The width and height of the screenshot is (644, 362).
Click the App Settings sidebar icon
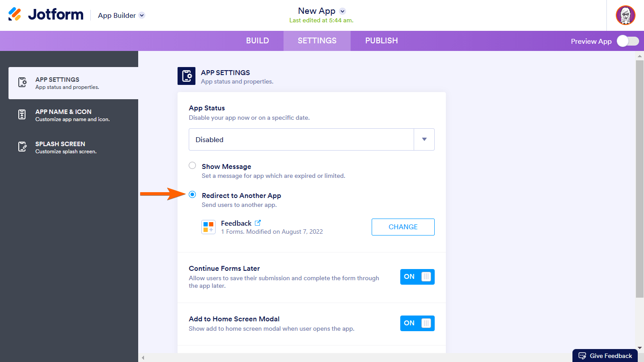(x=22, y=83)
